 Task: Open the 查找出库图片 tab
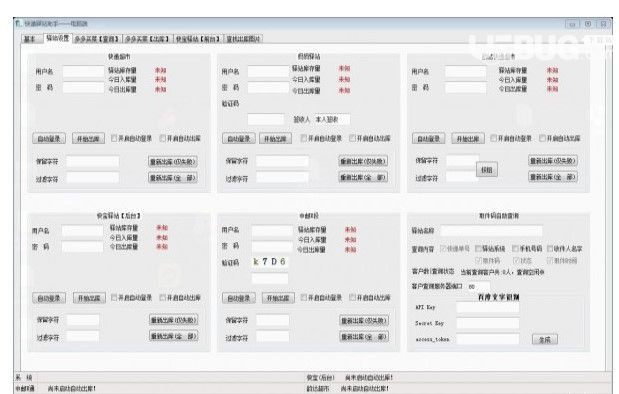243,39
